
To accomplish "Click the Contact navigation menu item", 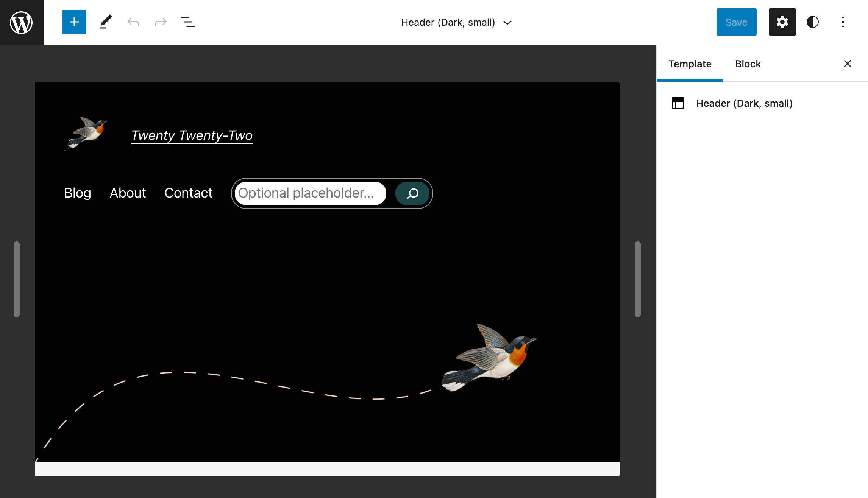I will (188, 193).
